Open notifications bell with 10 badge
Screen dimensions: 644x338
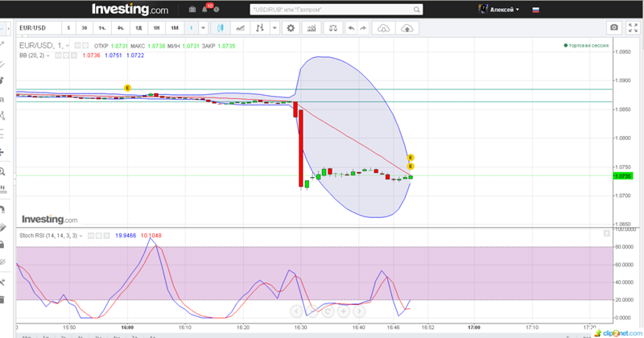pos(205,9)
